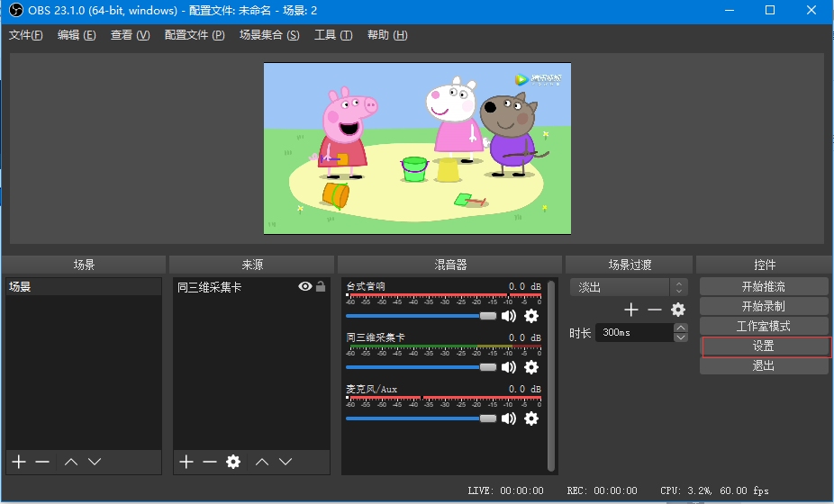The image size is (834, 504).
Task: Click 0.0 dB value of 麦克风/Aux
Action: pyautogui.click(x=524, y=389)
